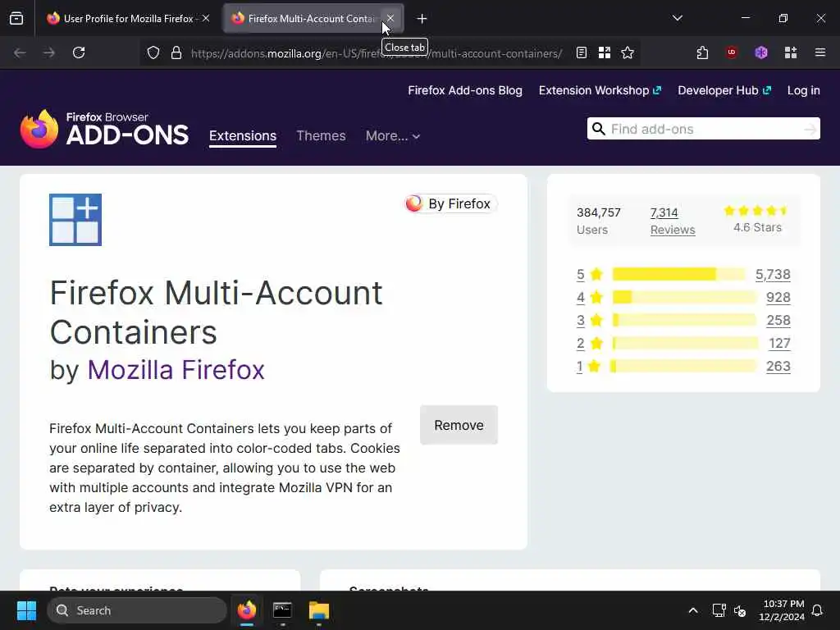The width and height of the screenshot is (840, 630).
Task: Switch to User Profile for Mozilla Firefox tab
Action: point(127,18)
